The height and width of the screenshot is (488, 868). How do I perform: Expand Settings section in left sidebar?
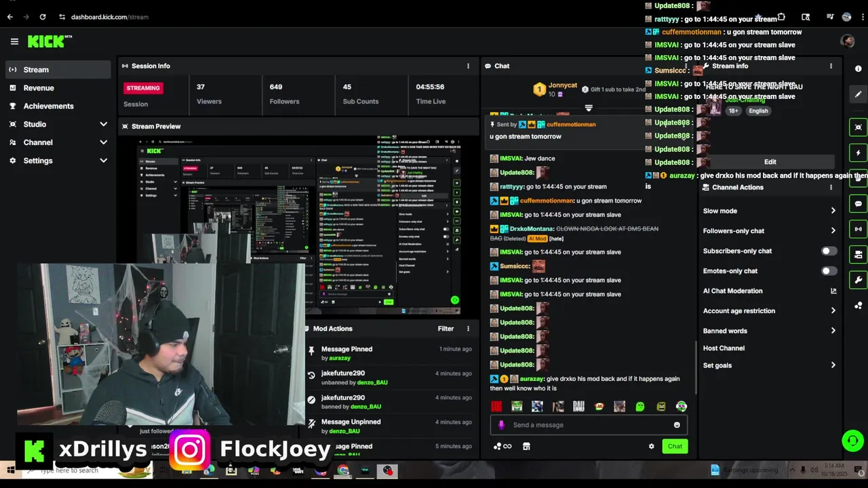(x=103, y=161)
